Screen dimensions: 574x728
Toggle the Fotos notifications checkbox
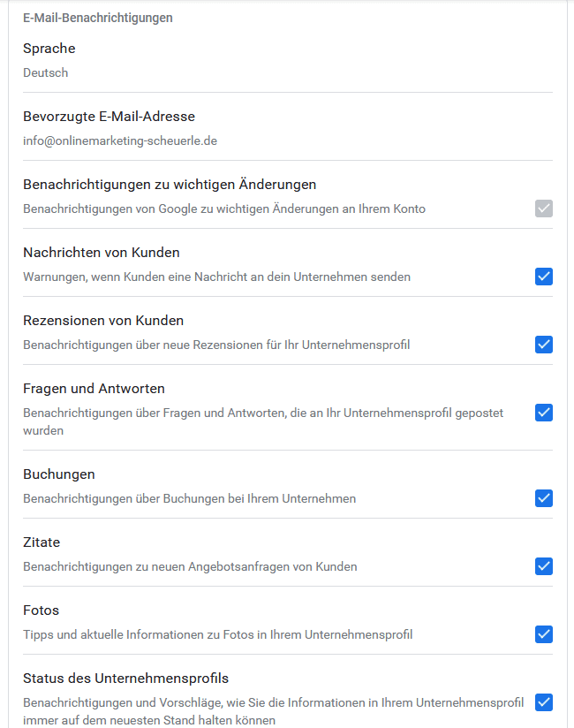point(544,634)
